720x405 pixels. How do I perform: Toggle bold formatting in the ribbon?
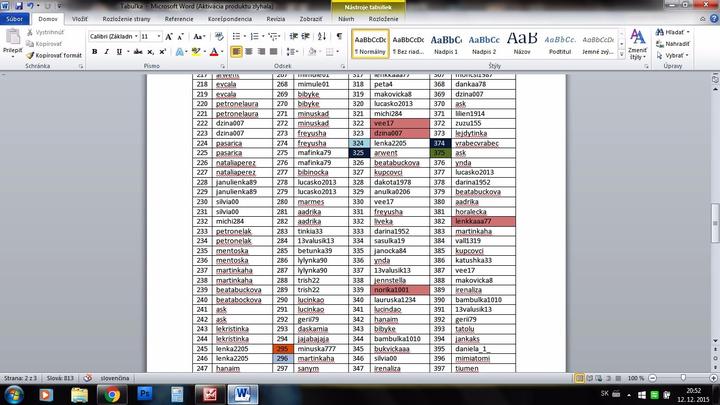click(94, 51)
